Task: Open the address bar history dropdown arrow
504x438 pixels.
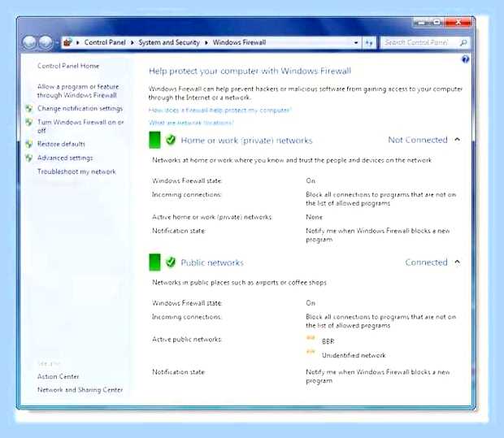Action: point(356,42)
